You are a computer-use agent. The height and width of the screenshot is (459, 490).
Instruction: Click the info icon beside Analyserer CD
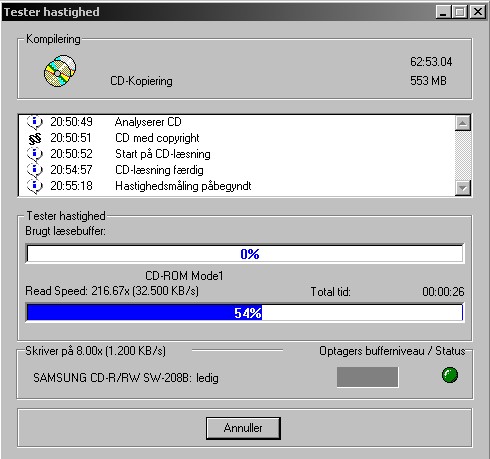pyautogui.click(x=35, y=122)
